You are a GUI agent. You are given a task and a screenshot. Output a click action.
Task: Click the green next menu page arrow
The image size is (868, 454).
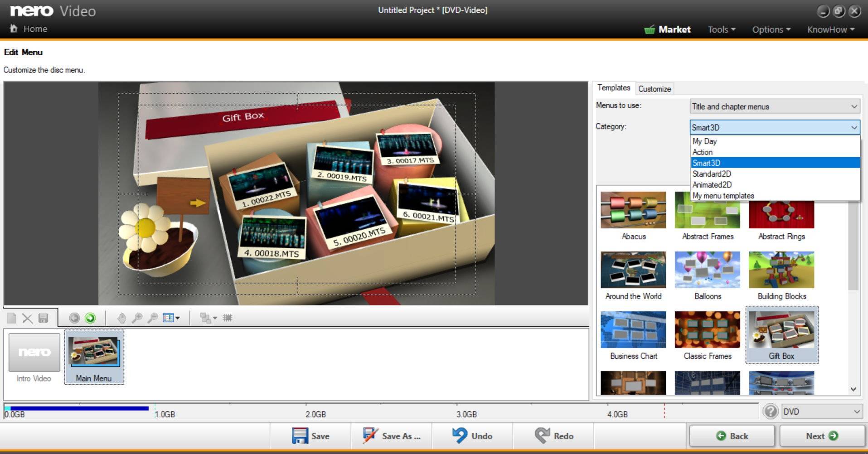(90, 318)
